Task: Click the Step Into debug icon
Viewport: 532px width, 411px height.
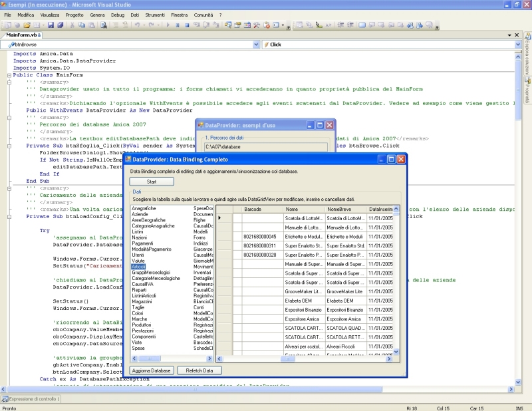Action: pos(196,25)
